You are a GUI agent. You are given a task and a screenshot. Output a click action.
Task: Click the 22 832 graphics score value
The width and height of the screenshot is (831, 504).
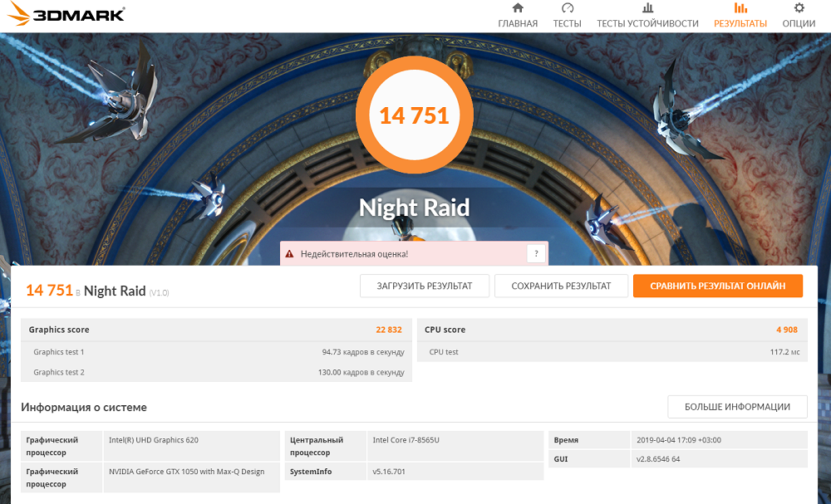tap(389, 330)
